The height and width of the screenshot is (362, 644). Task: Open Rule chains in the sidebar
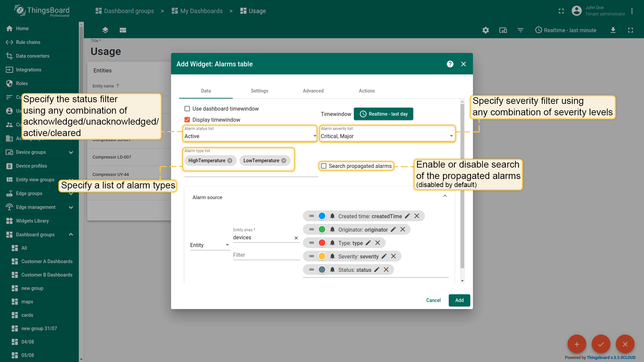40,42
